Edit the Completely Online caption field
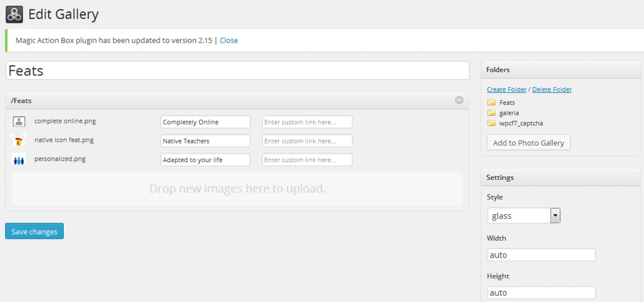 click(205, 122)
